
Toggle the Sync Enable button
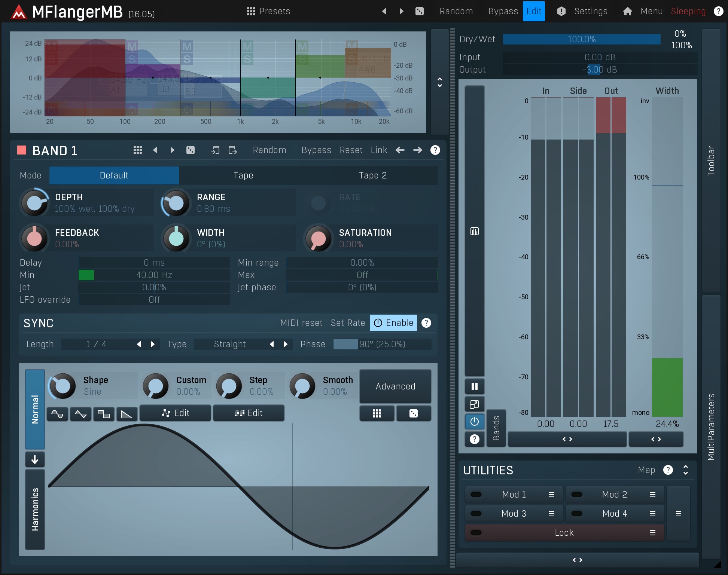pyautogui.click(x=393, y=323)
